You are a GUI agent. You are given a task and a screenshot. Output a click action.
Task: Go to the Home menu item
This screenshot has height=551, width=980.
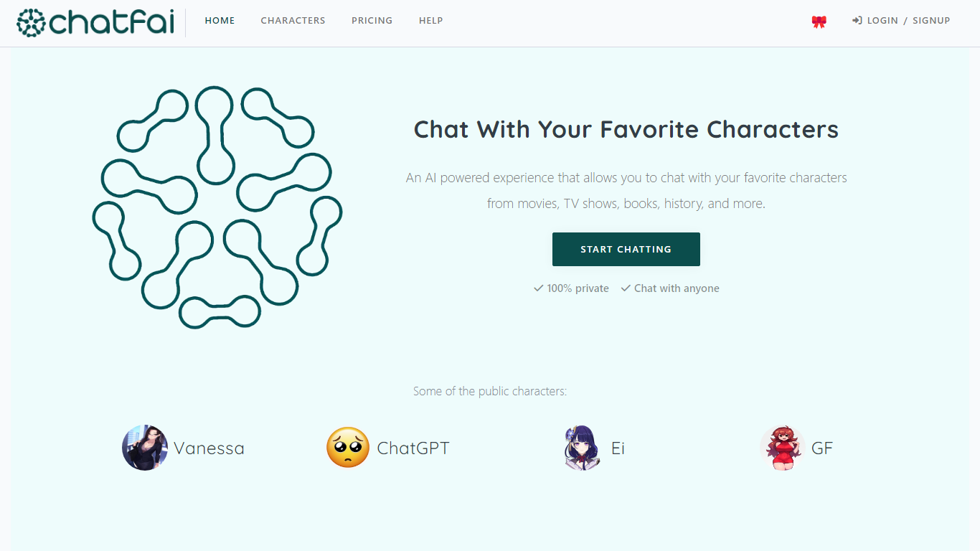coord(220,21)
